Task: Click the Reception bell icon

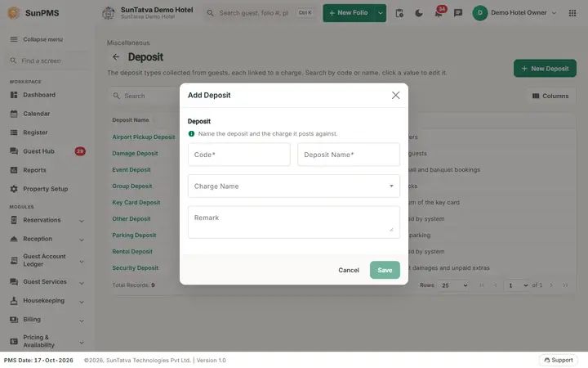Action: click(x=14, y=239)
